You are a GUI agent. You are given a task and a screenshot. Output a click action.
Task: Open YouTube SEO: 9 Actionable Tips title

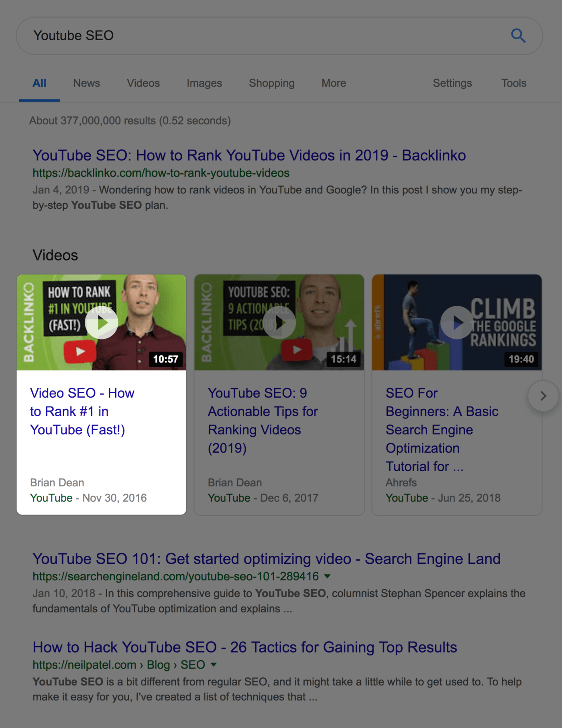pos(263,420)
